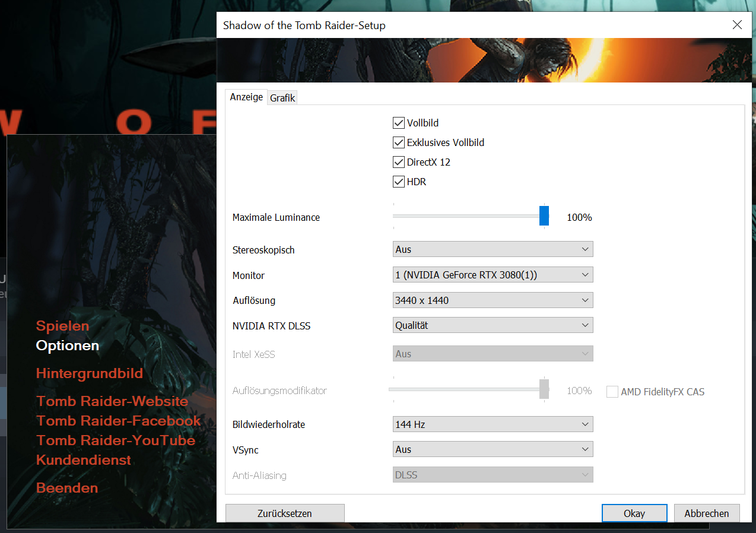Image resolution: width=756 pixels, height=533 pixels.
Task: Click the Shadow of the Tomb Raider-Setup title
Action: coord(304,26)
